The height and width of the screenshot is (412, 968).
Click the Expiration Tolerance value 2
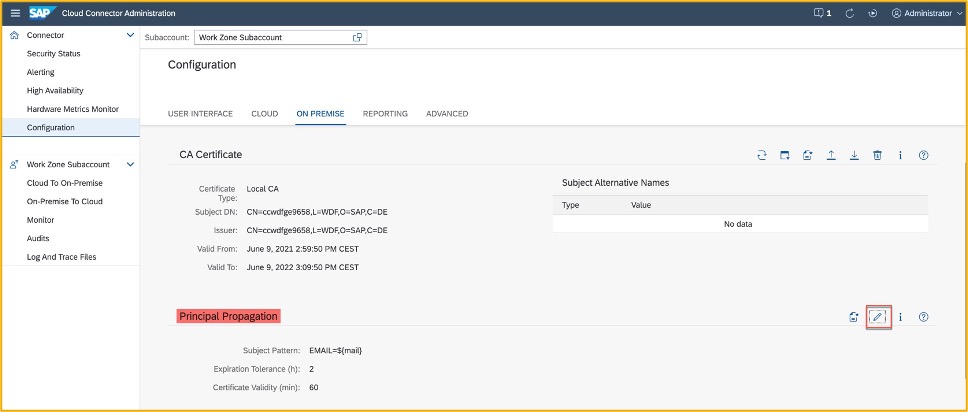pos(311,369)
